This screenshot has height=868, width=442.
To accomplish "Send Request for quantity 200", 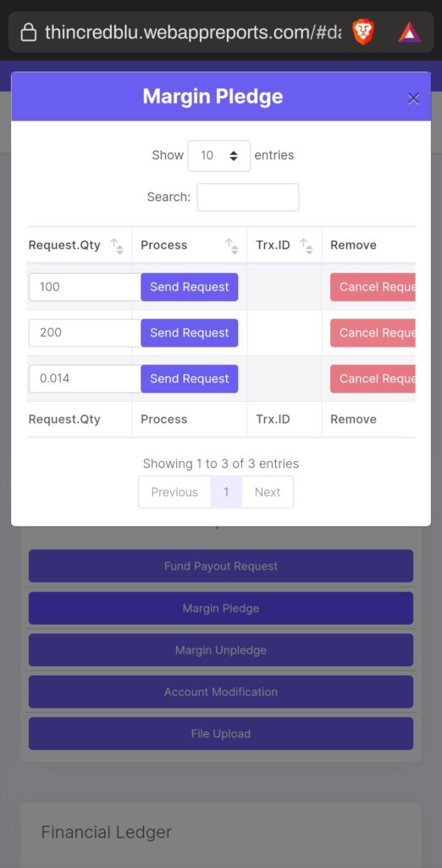I will tap(189, 332).
